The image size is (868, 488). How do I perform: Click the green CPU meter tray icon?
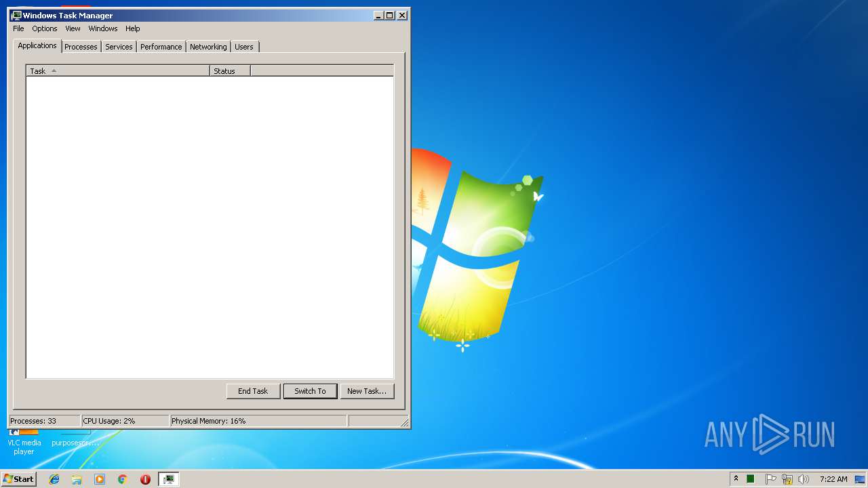pyautogui.click(x=751, y=479)
